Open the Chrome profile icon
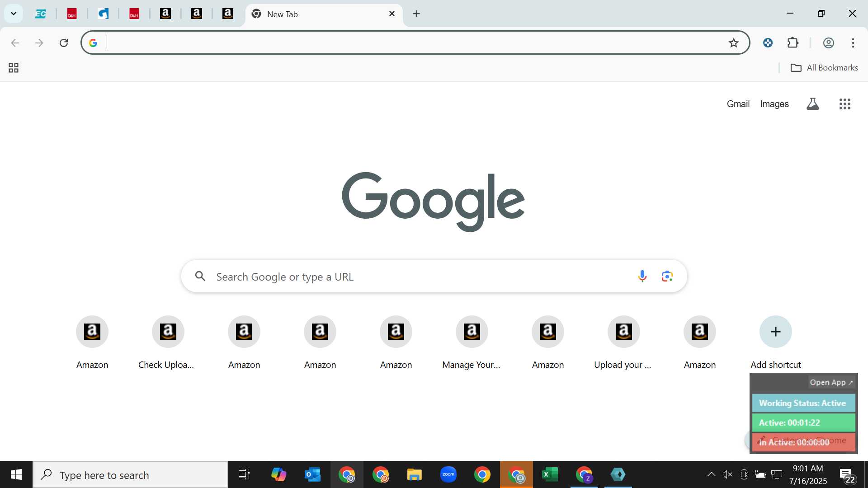 pos(828,43)
